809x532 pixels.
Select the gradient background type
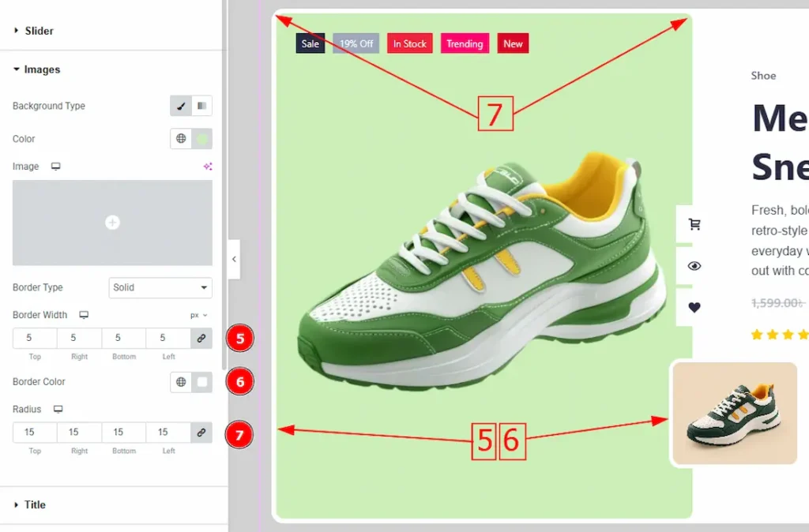tap(202, 106)
